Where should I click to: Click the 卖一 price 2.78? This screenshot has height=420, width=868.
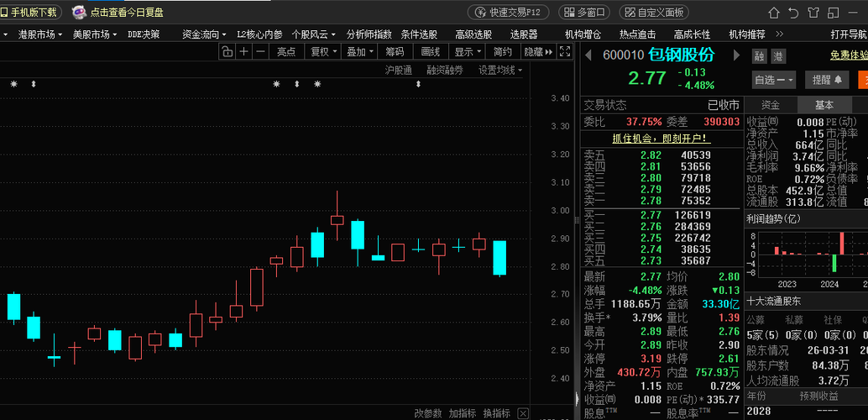click(651, 201)
